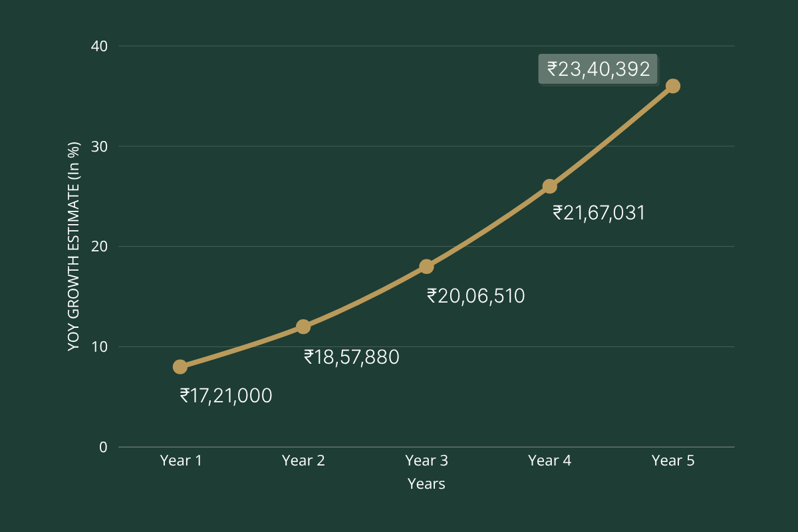This screenshot has width=798, height=532.
Task: Click the Year 1 data point marker
Action: tap(180, 366)
